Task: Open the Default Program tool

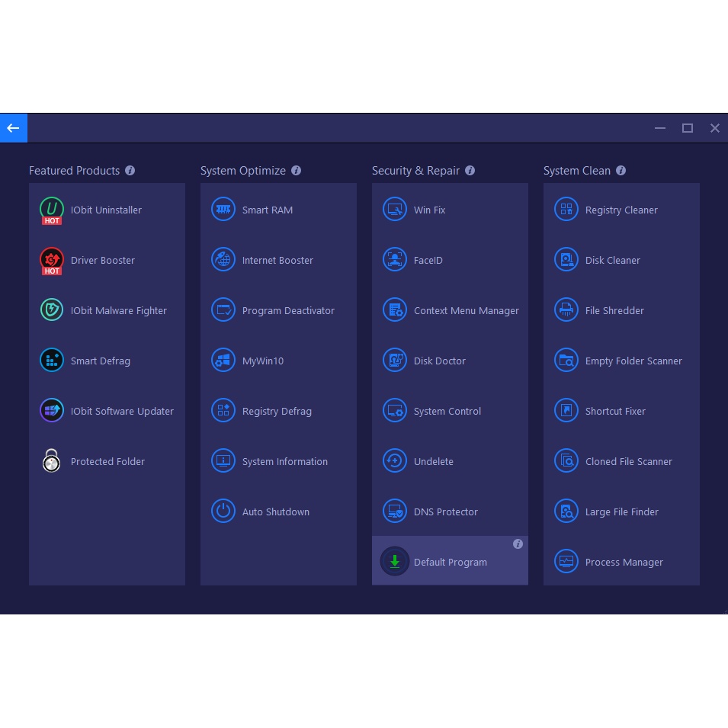Action: point(450,562)
